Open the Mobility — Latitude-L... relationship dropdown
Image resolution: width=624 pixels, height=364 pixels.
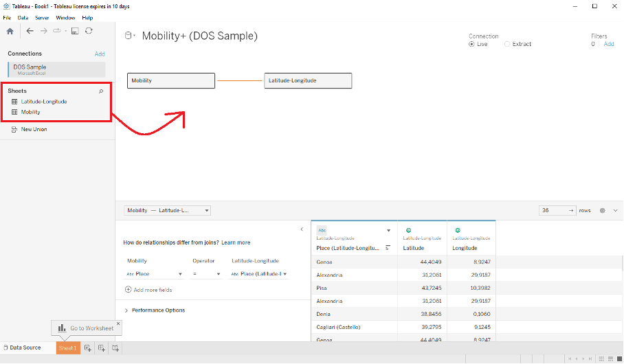tap(167, 210)
